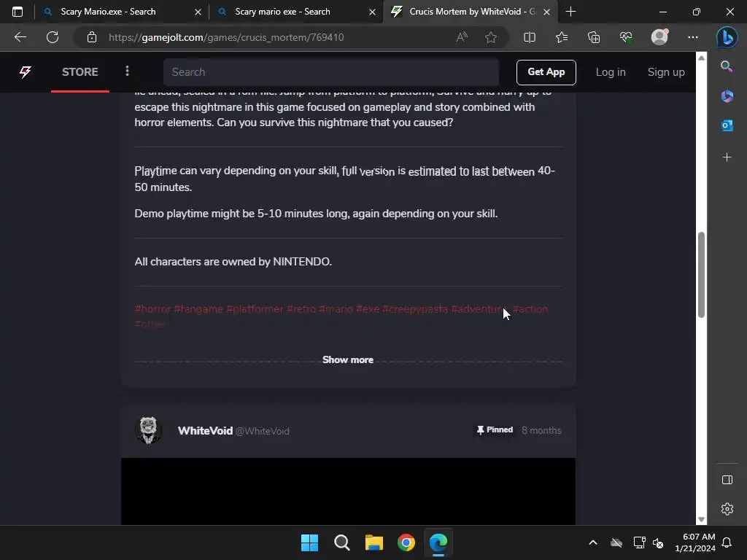Open the #mario tag
The width and height of the screenshot is (747, 560).
coord(336,309)
